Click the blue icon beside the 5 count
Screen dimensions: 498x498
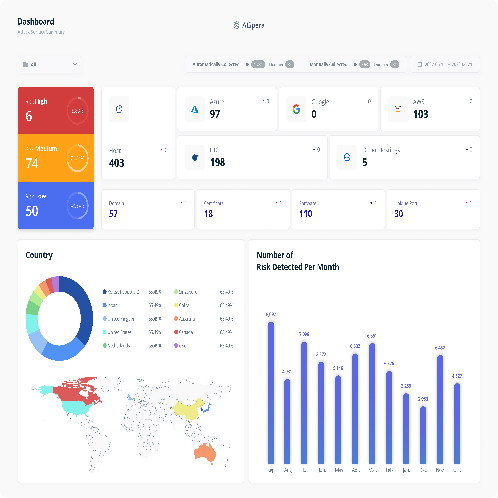pos(347,157)
